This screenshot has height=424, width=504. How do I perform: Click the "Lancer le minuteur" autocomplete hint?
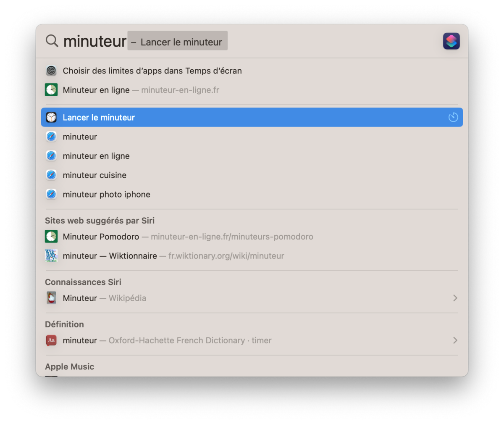click(x=178, y=41)
